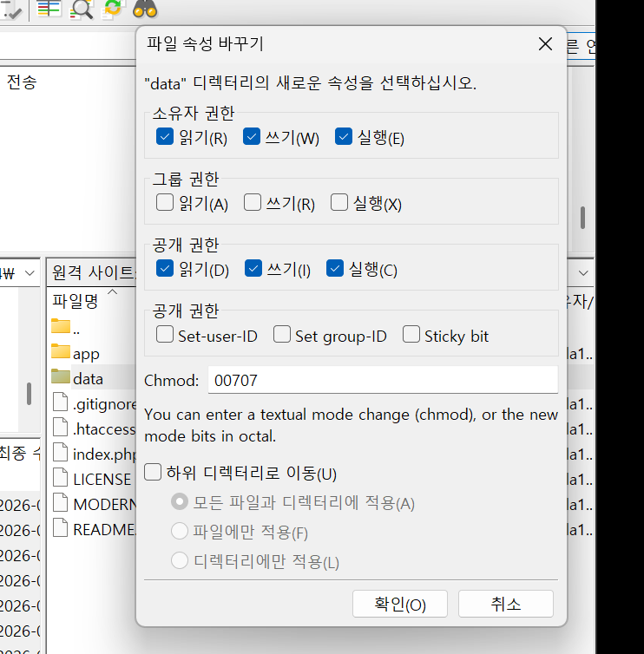Toggle owner write permission 쓰기(W) checkbox
This screenshot has height=654, width=644.
click(x=252, y=136)
